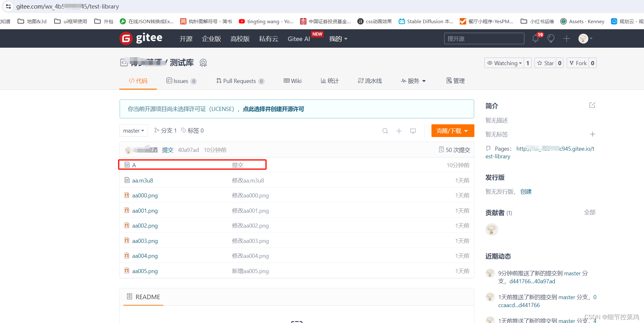Click the repository file search magnifier icon
This screenshot has height=323, width=644.
tap(385, 131)
